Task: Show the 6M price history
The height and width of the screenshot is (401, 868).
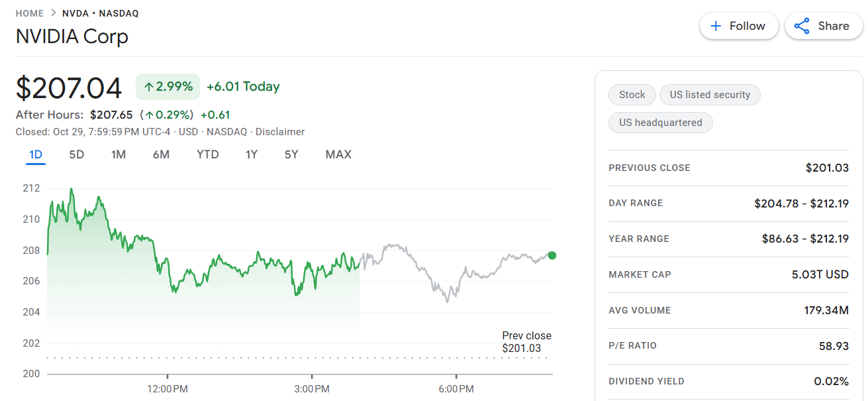Action: pos(161,154)
